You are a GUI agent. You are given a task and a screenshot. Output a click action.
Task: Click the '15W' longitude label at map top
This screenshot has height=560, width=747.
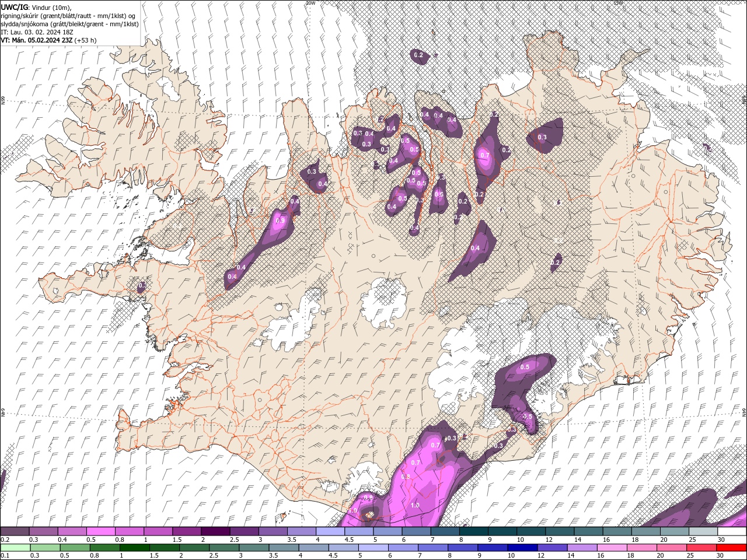(x=618, y=3)
